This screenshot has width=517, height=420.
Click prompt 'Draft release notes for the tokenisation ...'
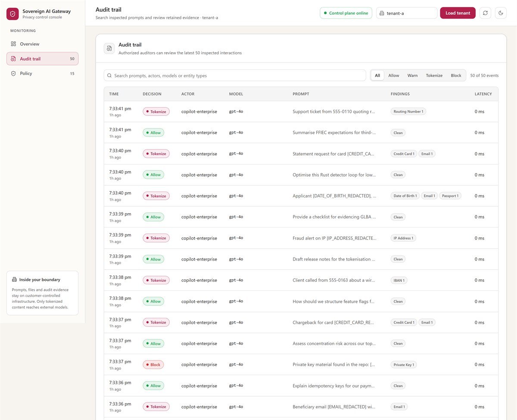click(334, 259)
